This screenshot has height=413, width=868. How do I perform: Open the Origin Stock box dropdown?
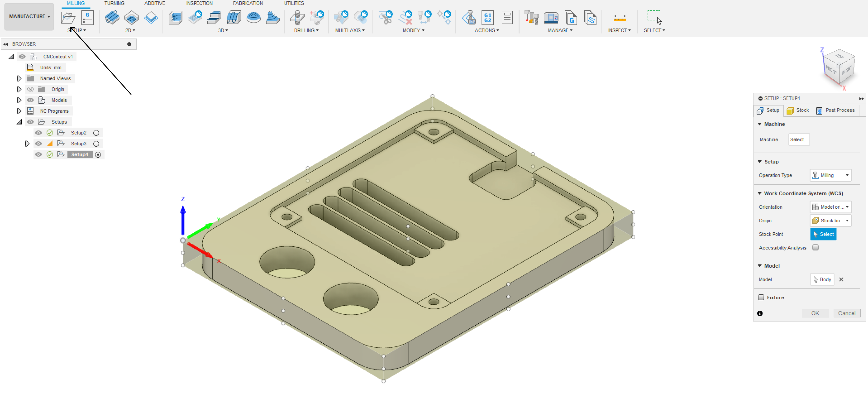coord(831,220)
